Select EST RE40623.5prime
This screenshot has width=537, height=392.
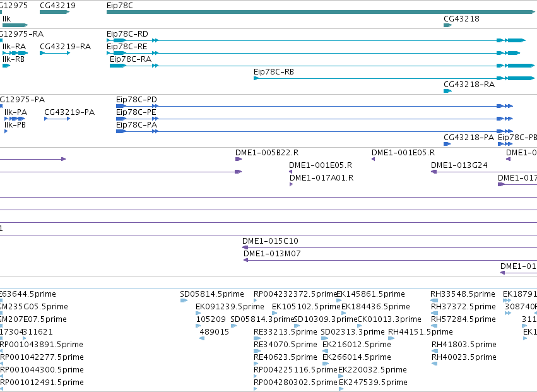285,358
